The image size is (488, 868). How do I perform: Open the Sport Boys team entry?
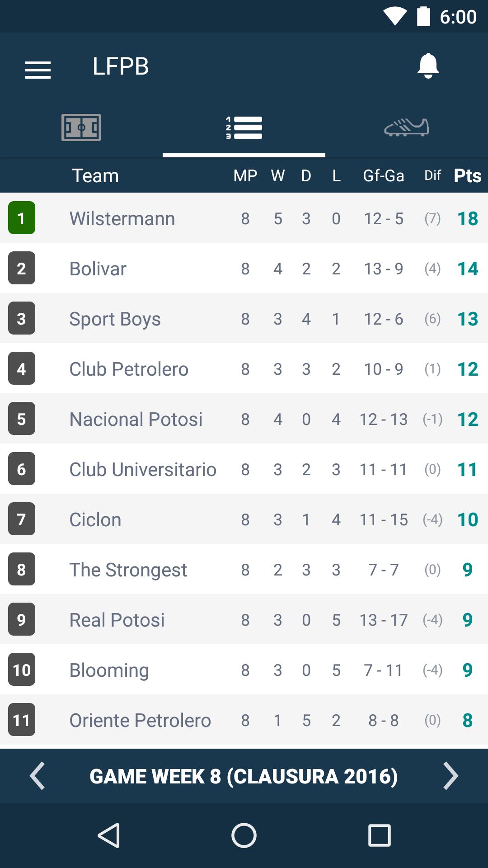[244, 318]
